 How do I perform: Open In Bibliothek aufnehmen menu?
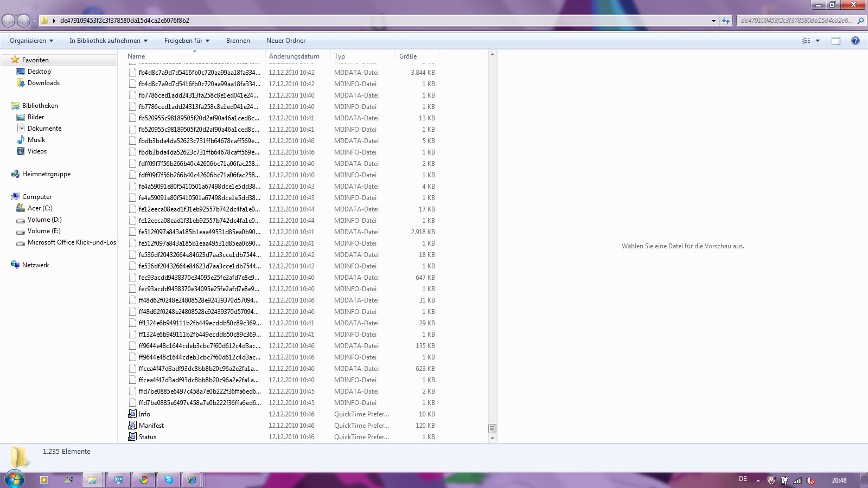[108, 41]
